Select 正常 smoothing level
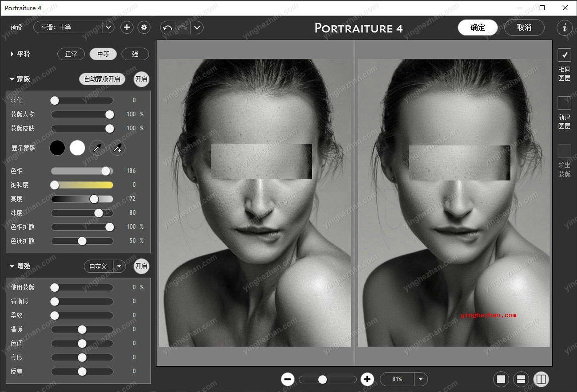This screenshot has height=392, width=577. click(71, 54)
